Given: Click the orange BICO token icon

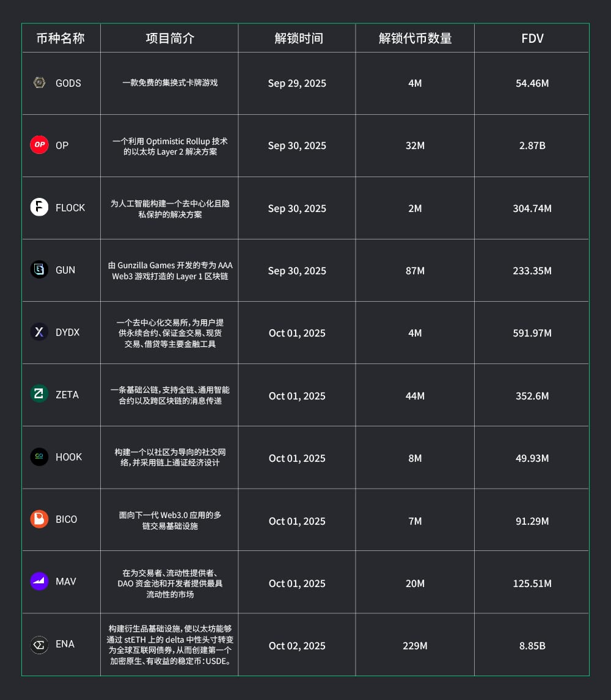Looking at the screenshot, I should (39, 519).
